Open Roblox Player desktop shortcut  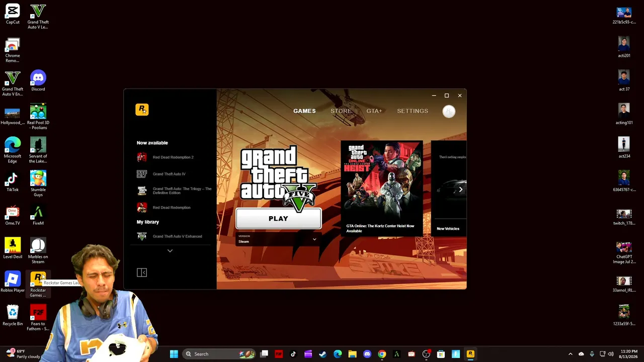click(x=13, y=282)
